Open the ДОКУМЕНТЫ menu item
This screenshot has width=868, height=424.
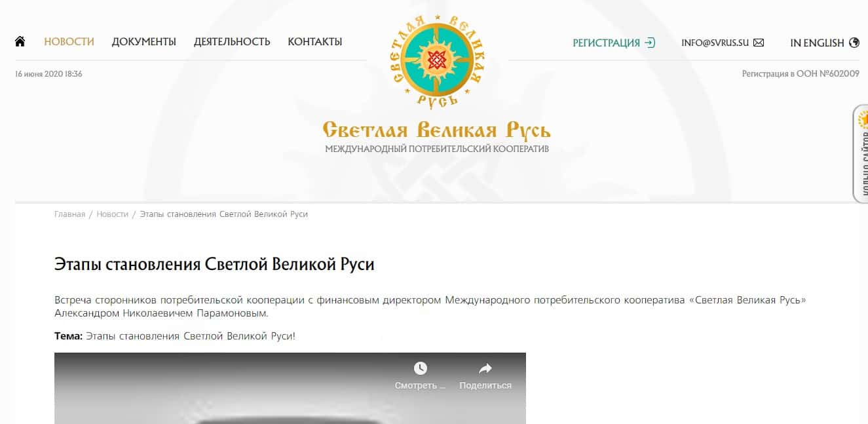click(x=143, y=42)
